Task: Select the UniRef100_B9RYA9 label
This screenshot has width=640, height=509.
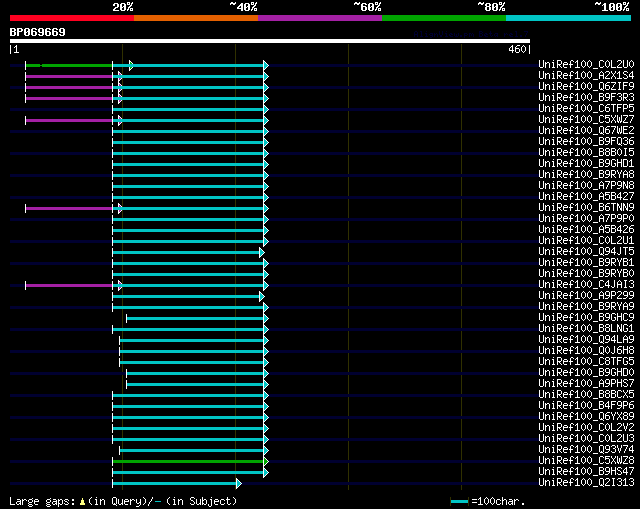Action: pos(586,307)
